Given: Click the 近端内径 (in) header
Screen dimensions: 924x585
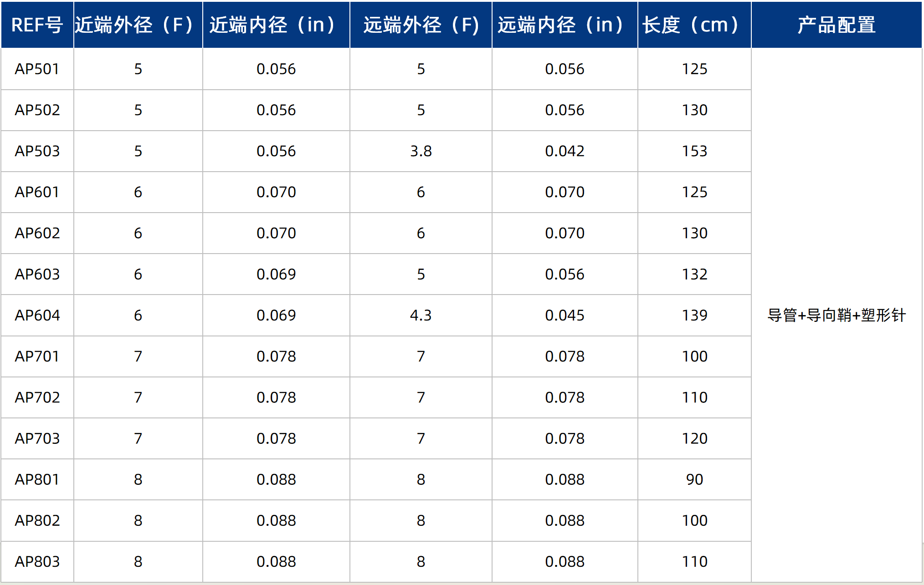Looking at the screenshot, I should point(276,25).
